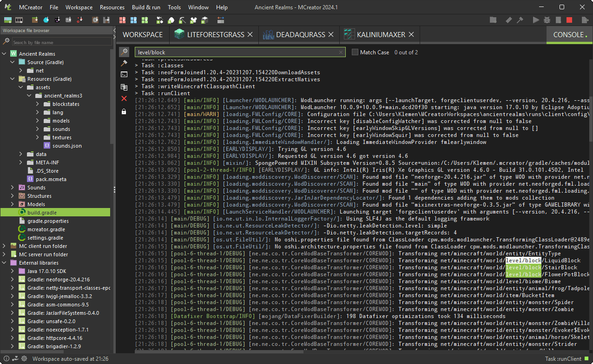Viewport: 593px width, 364px height.
Task: Toggle the console scroll lock padlock
Action: 124,111
